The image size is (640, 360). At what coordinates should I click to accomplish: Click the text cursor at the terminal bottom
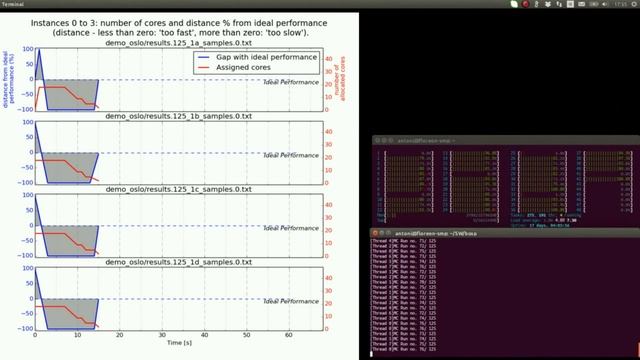click(x=371, y=354)
